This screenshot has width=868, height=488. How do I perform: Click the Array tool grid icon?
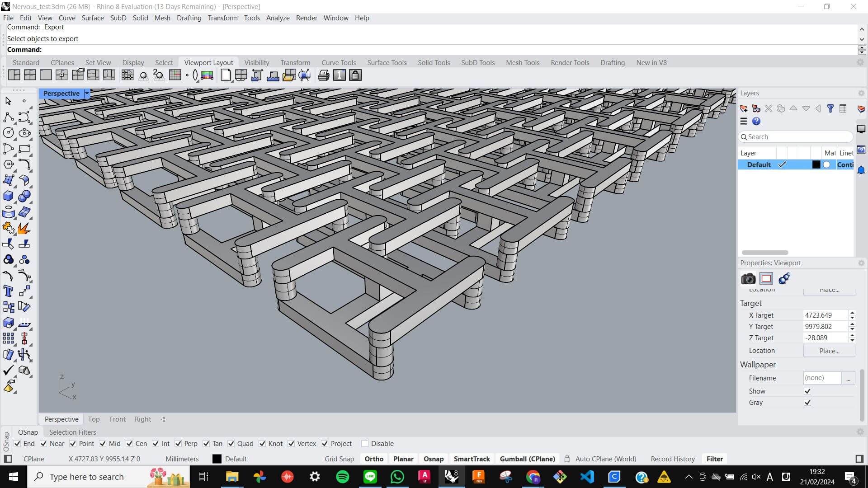[x=8, y=338]
